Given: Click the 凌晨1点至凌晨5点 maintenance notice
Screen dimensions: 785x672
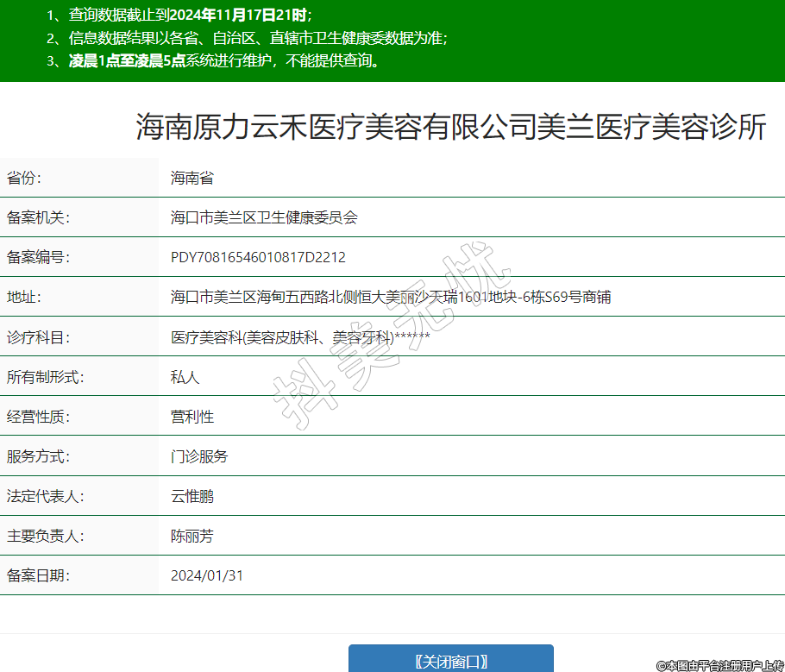Looking at the screenshot, I should click(x=223, y=61).
